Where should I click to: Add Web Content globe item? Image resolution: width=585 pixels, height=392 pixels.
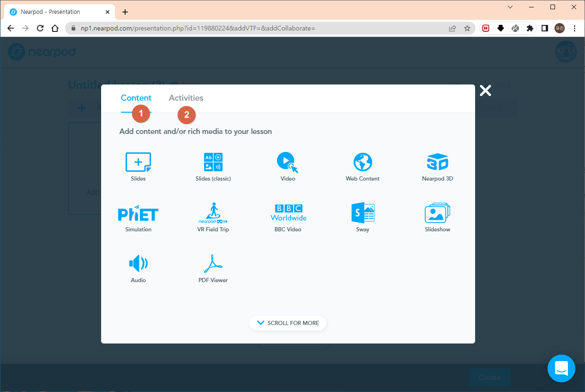coord(362,167)
